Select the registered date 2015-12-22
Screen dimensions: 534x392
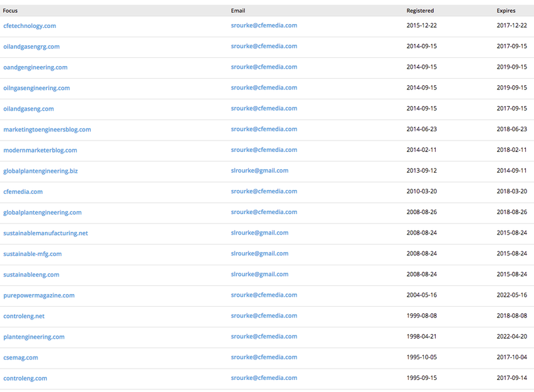tap(422, 25)
